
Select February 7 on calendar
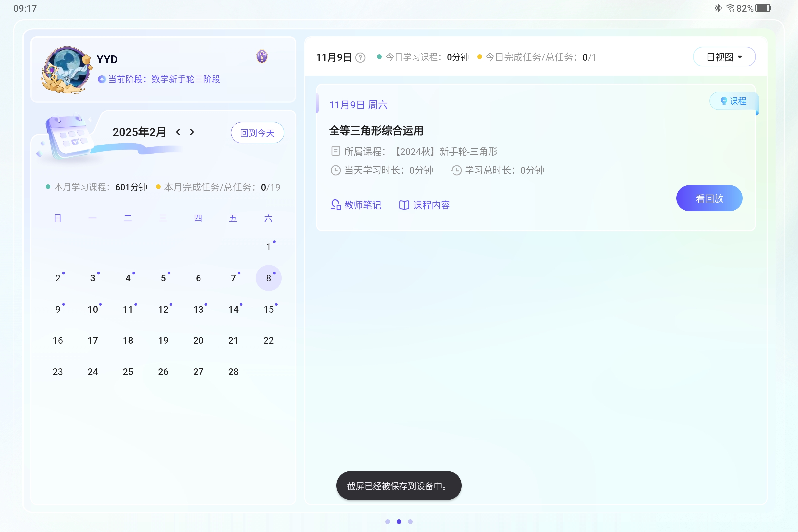(x=233, y=278)
